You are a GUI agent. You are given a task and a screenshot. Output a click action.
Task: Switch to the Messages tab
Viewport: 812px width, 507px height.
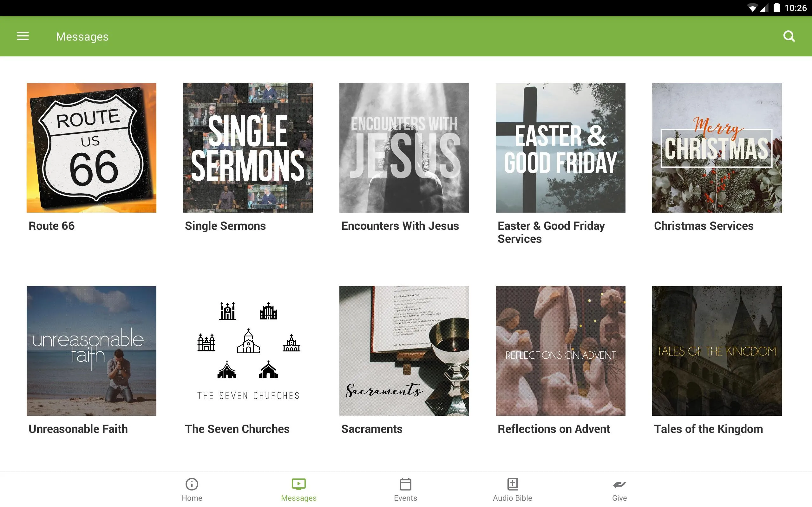pyautogui.click(x=298, y=490)
